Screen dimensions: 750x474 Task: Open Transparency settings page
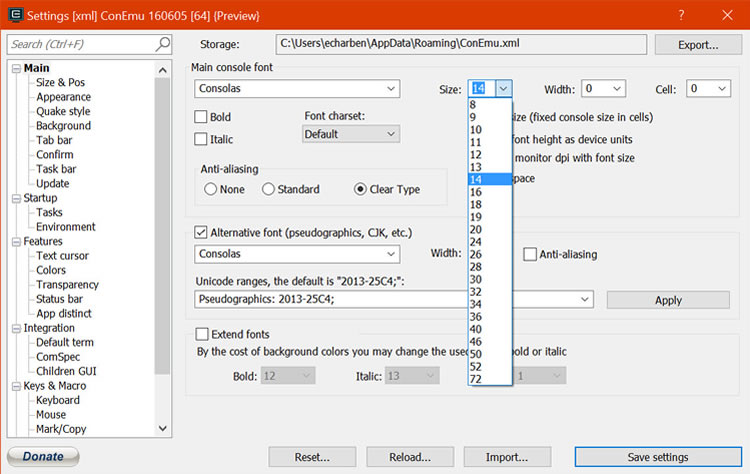[x=67, y=285]
